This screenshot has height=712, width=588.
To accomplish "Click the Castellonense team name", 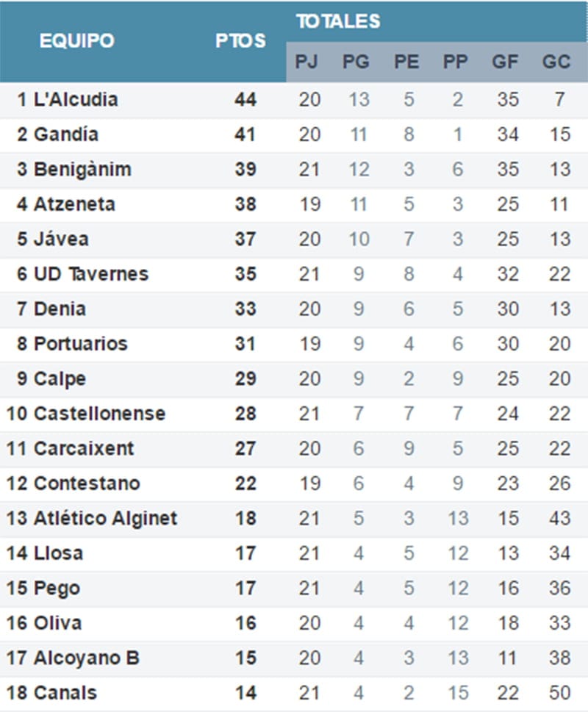I will (x=99, y=413).
